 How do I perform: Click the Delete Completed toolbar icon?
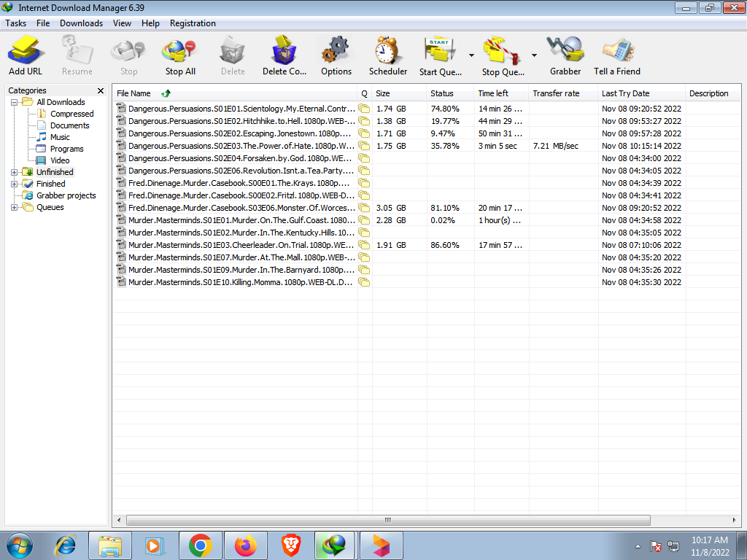click(x=285, y=50)
